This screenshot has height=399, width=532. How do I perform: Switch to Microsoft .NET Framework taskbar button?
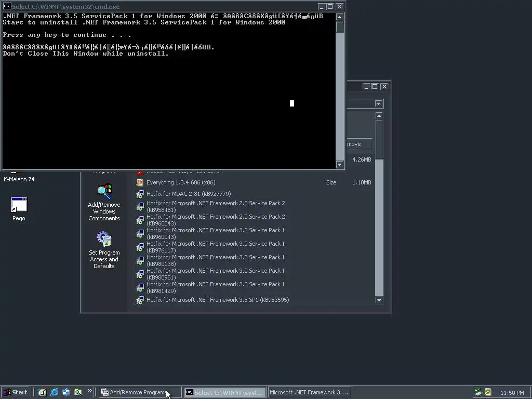pyautogui.click(x=309, y=393)
